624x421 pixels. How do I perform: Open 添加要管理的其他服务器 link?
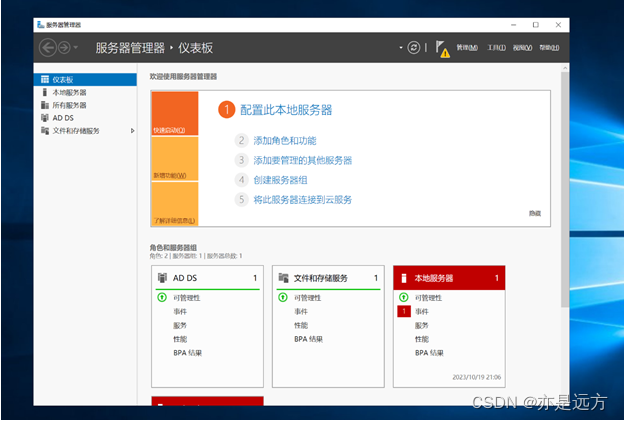tap(303, 160)
